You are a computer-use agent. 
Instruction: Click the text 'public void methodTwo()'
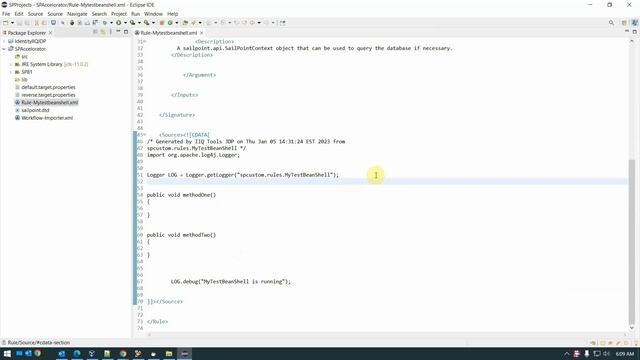[x=181, y=235]
